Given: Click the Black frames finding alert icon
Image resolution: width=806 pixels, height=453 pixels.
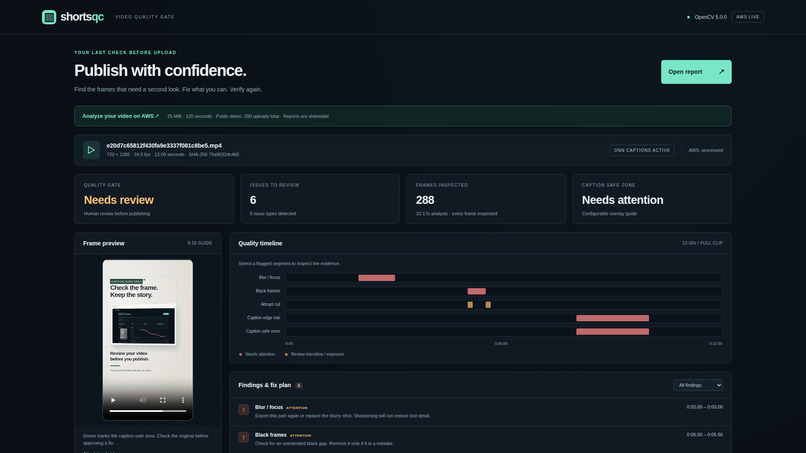Looking at the screenshot, I should pyautogui.click(x=244, y=438).
